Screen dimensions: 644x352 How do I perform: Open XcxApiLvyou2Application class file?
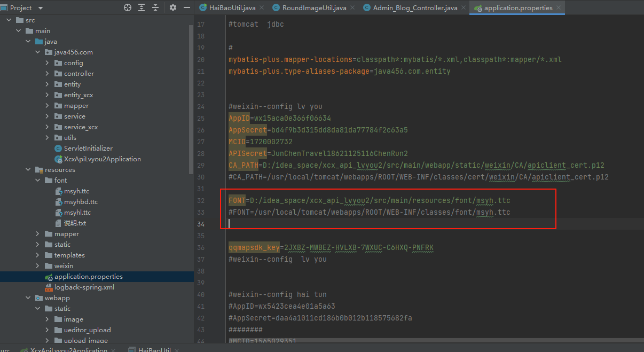pos(102,159)
